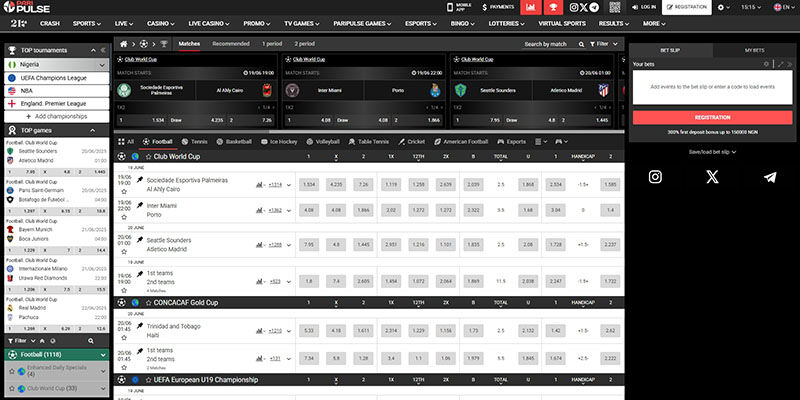Favorite the Club World Cup league star

tap(149, 157)
